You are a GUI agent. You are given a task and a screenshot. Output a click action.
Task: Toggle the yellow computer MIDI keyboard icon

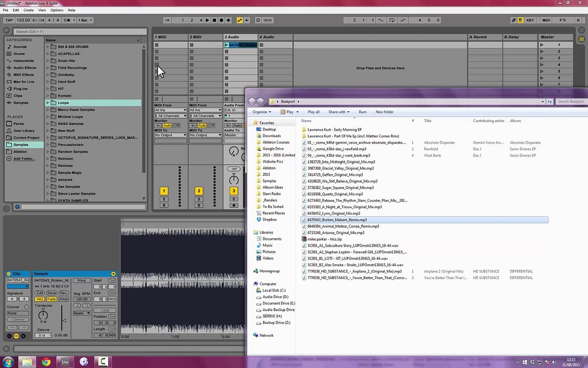pos(521,20)
